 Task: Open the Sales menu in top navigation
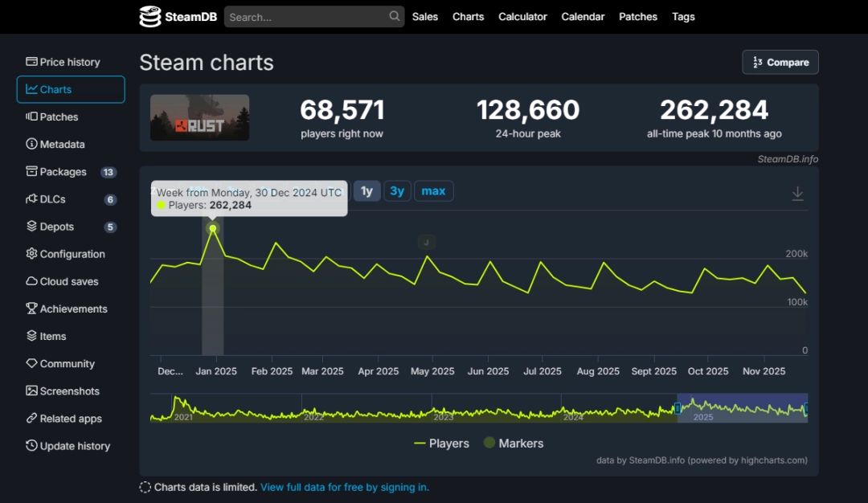coord(425,17)
